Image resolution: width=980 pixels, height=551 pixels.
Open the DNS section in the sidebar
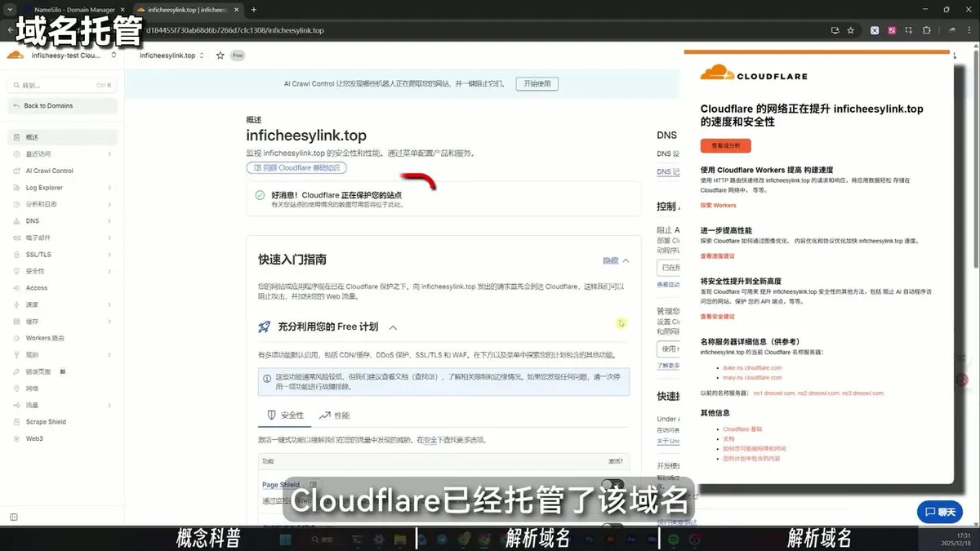(33, 220)
